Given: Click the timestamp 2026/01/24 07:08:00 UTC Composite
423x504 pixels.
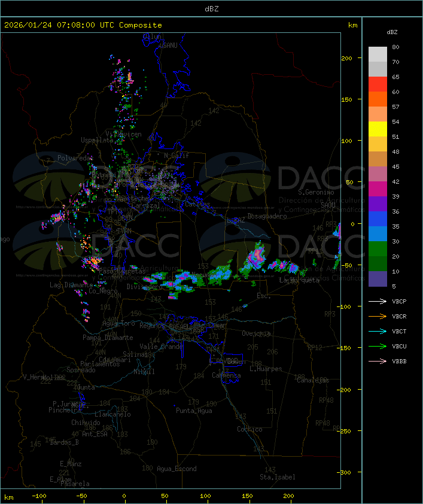Looking at the screenshot, I should (x=83, y=25).
